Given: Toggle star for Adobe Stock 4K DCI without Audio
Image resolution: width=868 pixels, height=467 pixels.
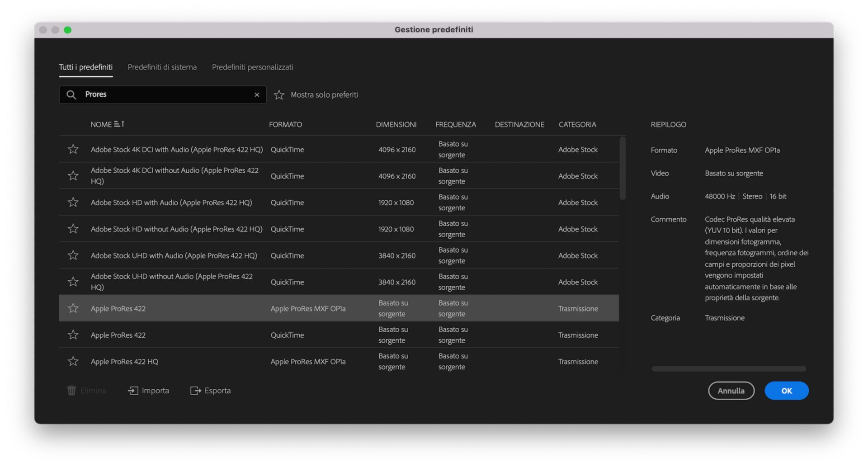Looking at the screenshot, I should coord(73,175).
